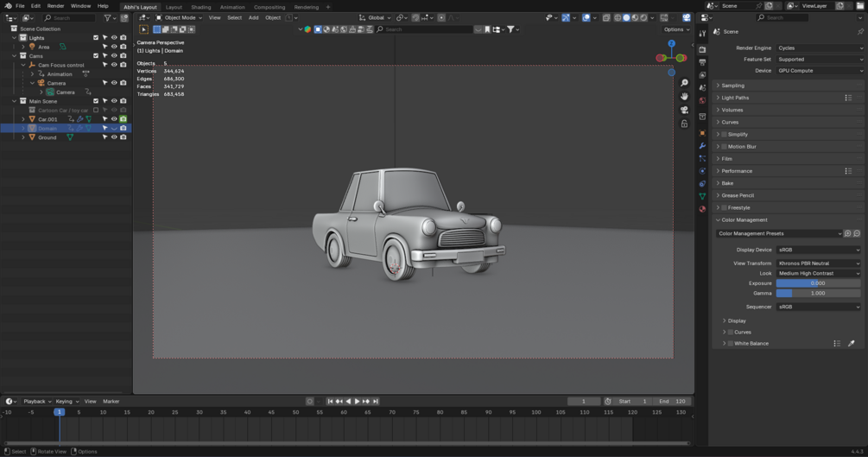Expand the Sampling panel
The image size is (868, 457).
coord(732,86)
